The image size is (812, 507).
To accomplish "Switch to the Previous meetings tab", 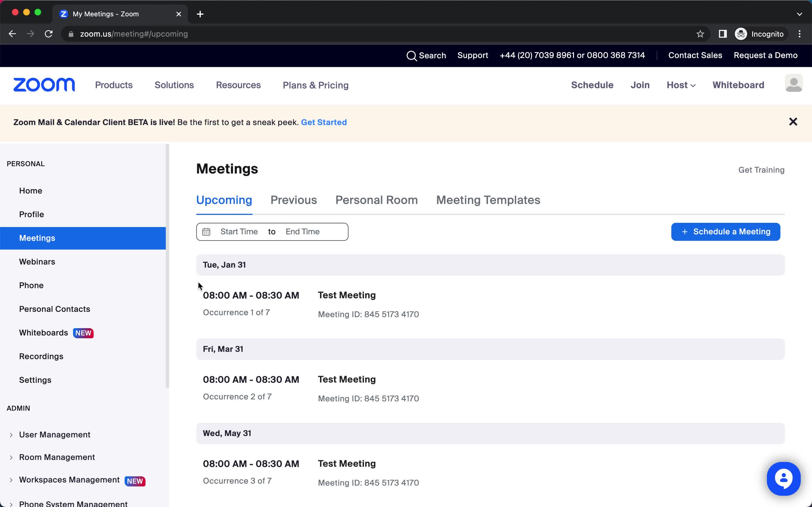I will [x=294, y=200].
